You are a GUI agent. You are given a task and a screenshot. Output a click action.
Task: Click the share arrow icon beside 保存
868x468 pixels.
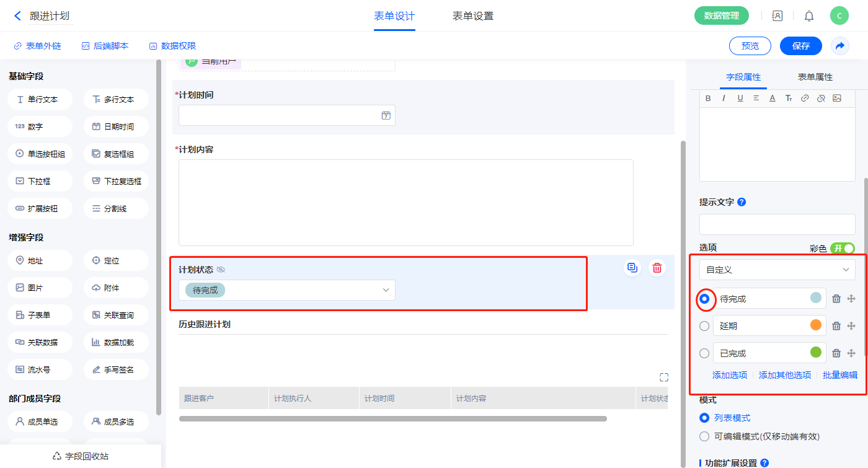[840, 46]
